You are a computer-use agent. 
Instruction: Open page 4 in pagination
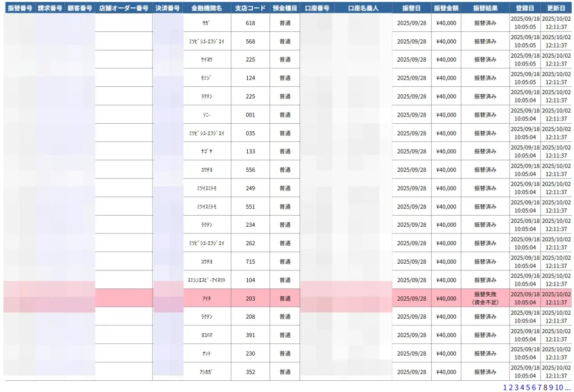(522, 388)
